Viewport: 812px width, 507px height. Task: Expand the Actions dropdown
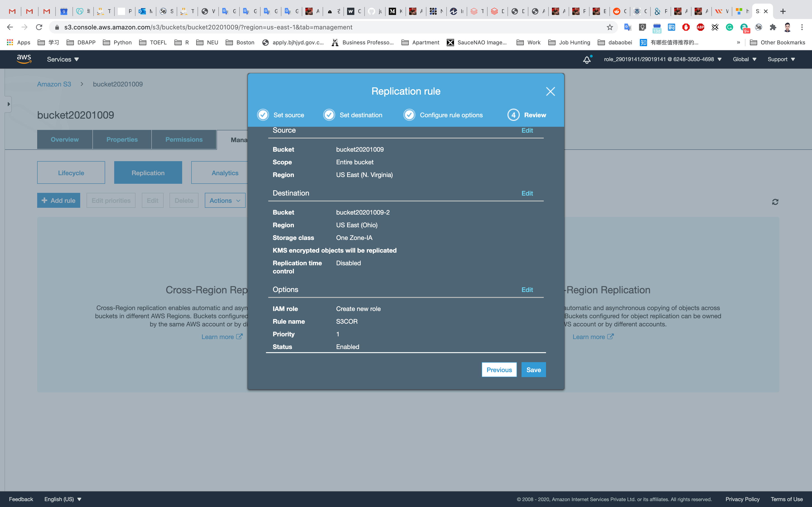click(225, 201)
